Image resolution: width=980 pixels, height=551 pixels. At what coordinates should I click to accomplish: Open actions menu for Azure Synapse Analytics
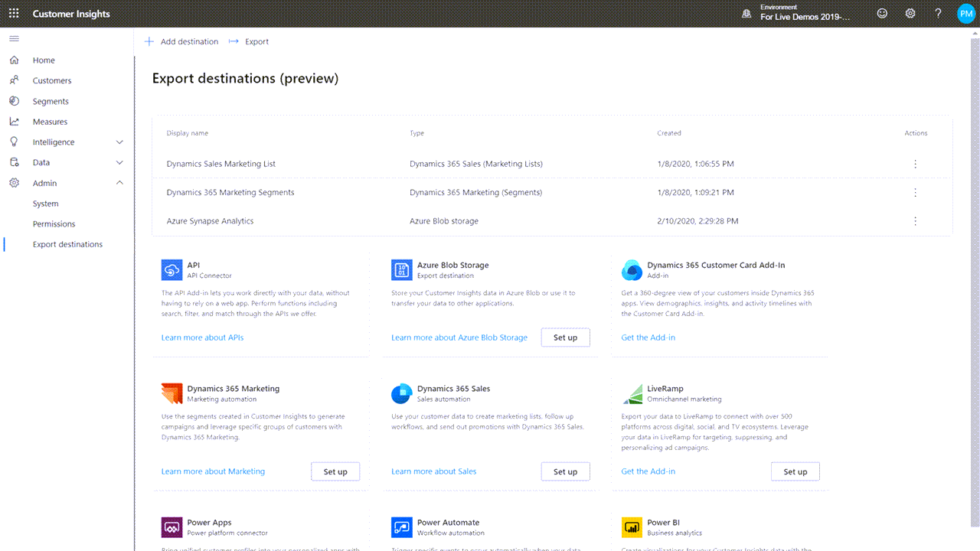click(x=915, y=221)
